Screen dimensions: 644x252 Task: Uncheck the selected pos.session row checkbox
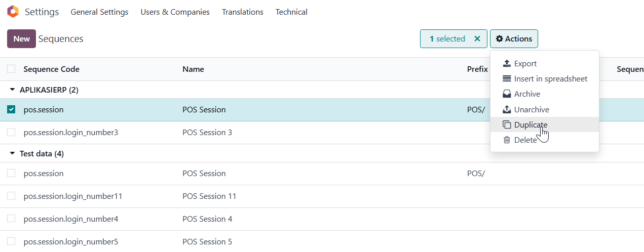[11, 109]
